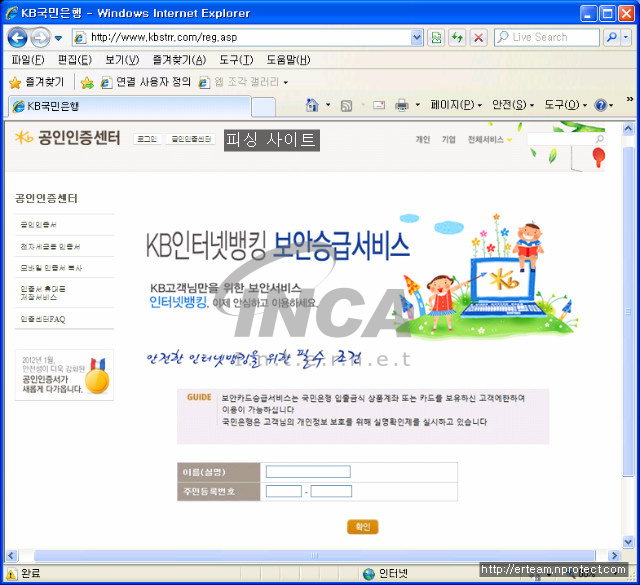Click the vertical scrollbar down arrow
This screenshot has height=585, width=640.
[628, 542]
